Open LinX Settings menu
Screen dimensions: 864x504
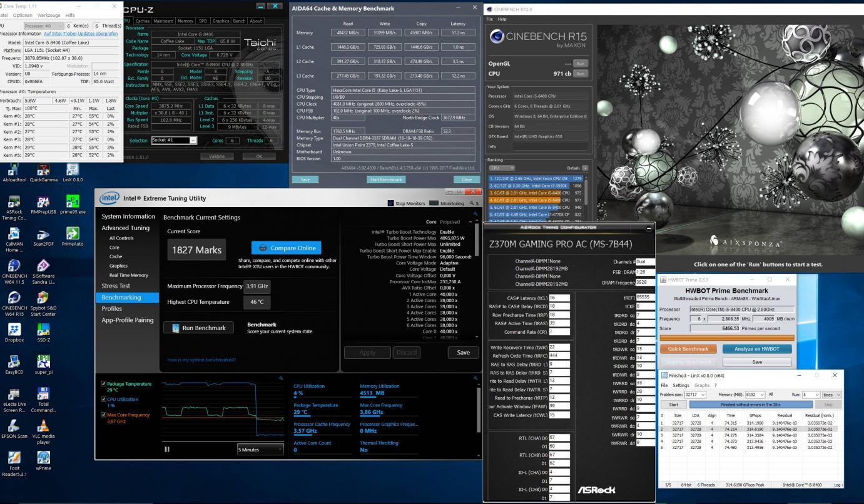click(681, 385)
